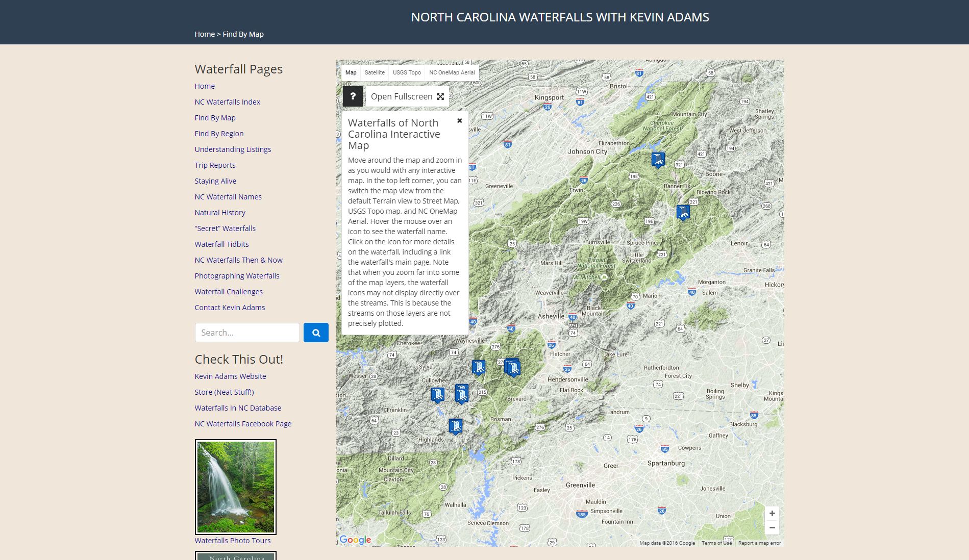969x560 pixels.
Task: Zoom out with the minus control
Action: coord(772,528)
